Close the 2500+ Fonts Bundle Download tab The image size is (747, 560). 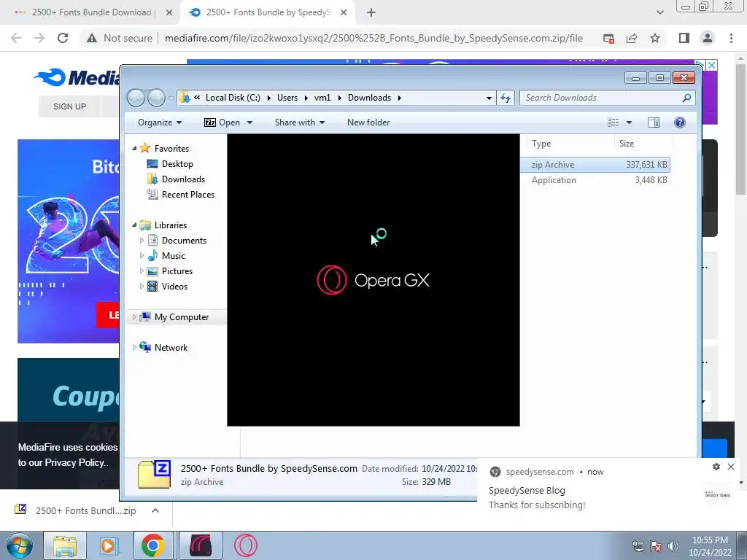(169, 13)
